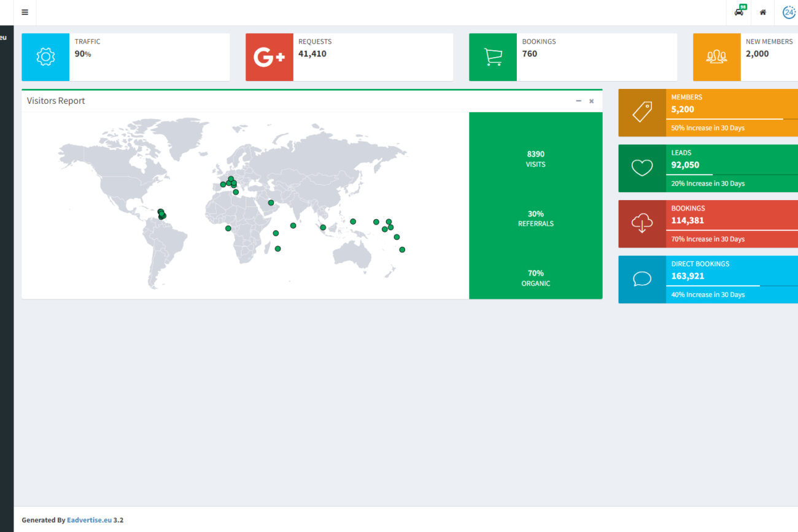Screen dimensions: 798x532
Task: Click the Members price tag icon
Action: (x=642, y=112)
